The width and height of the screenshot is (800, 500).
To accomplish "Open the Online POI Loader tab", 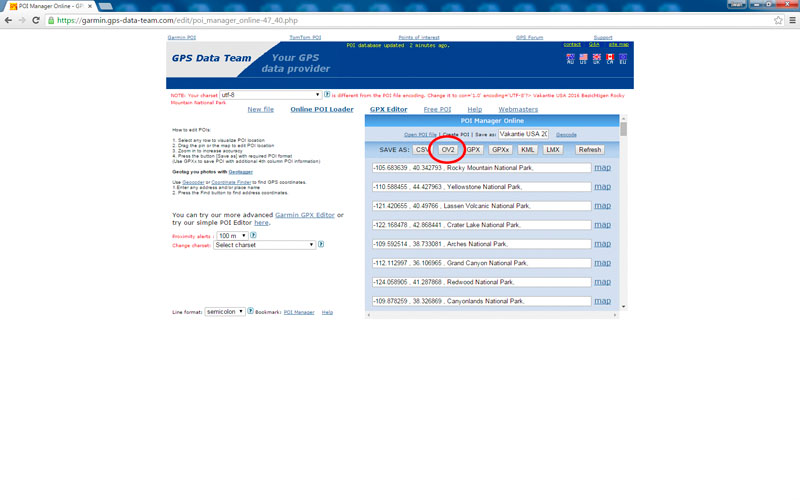I will 321,109.
